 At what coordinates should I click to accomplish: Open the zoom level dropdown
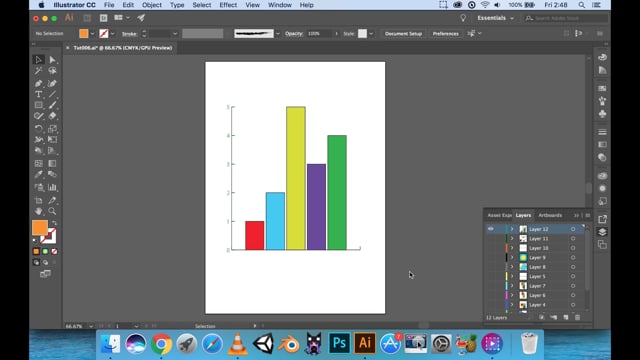tap(91, 326)
